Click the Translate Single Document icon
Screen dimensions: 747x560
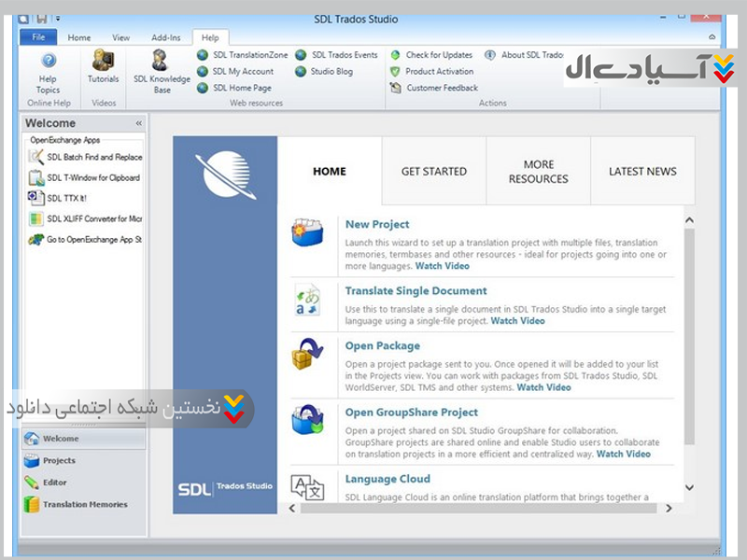pos(307,301)
